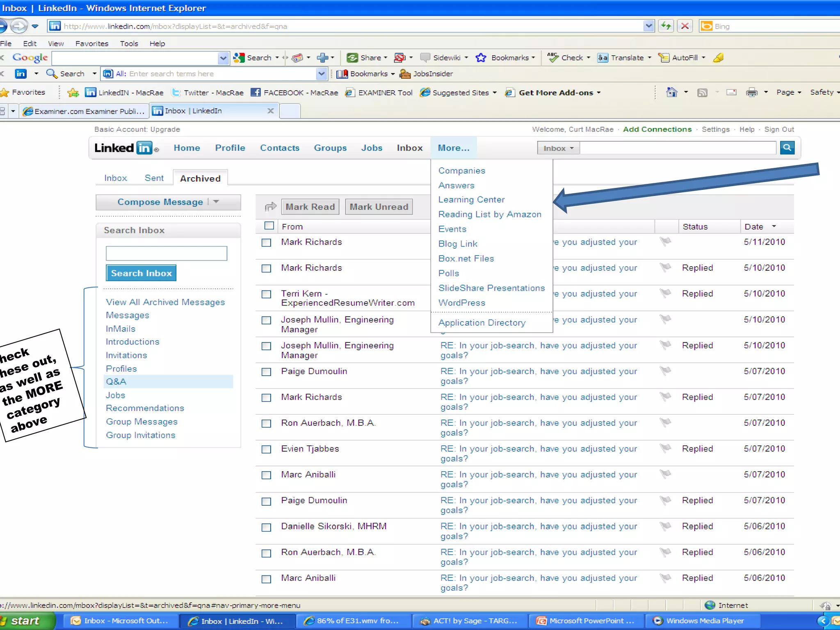Click the browser back arrow button

coord(3,26)
